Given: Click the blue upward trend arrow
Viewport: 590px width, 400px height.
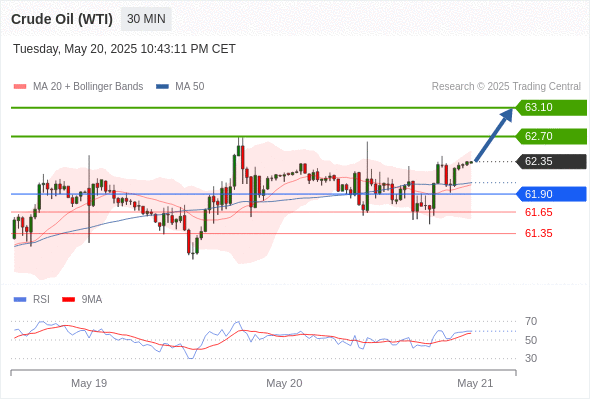Looking at the screenshot, I should (x=494, y=134).
